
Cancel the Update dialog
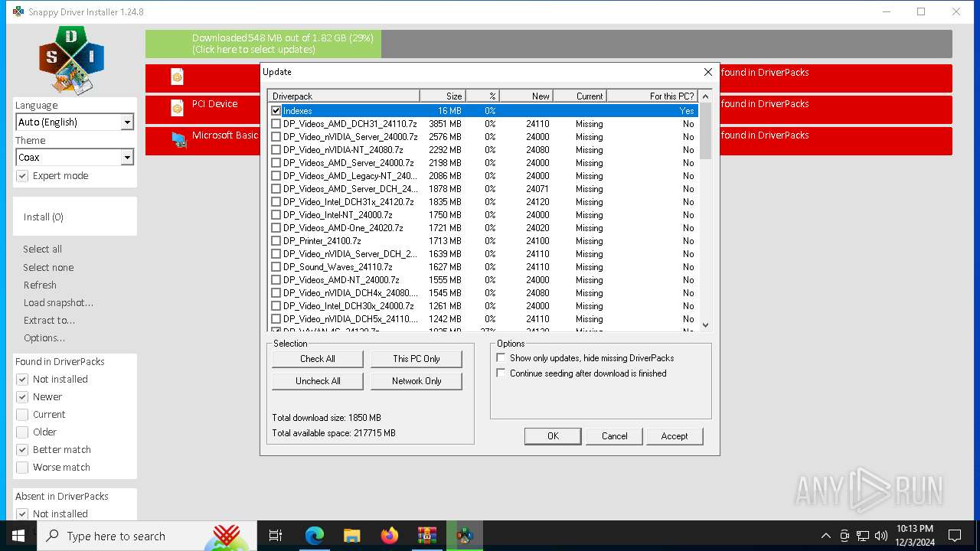point(614,436)
